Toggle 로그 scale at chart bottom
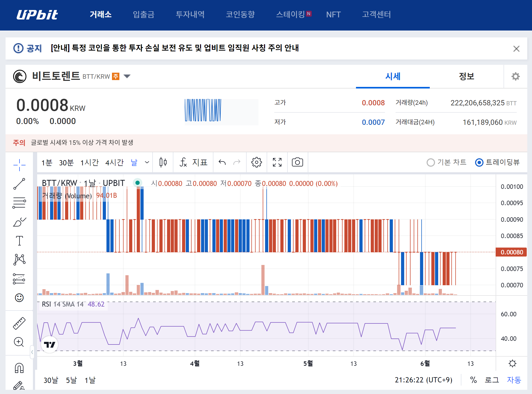This screenshot has height=394, width=532. pos(492,380)
